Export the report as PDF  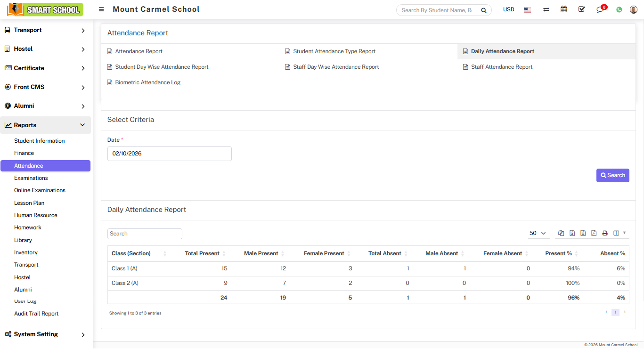[594, 233]
